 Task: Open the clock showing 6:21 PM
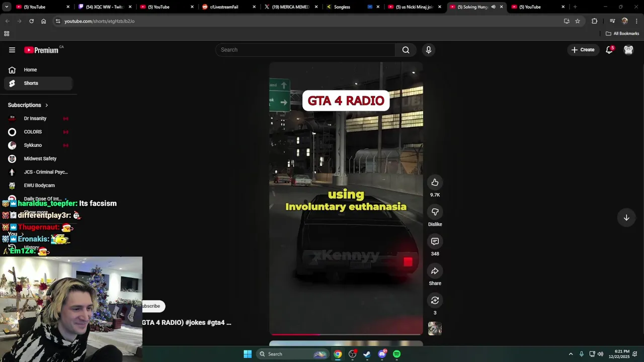click(x=622, y=354)
